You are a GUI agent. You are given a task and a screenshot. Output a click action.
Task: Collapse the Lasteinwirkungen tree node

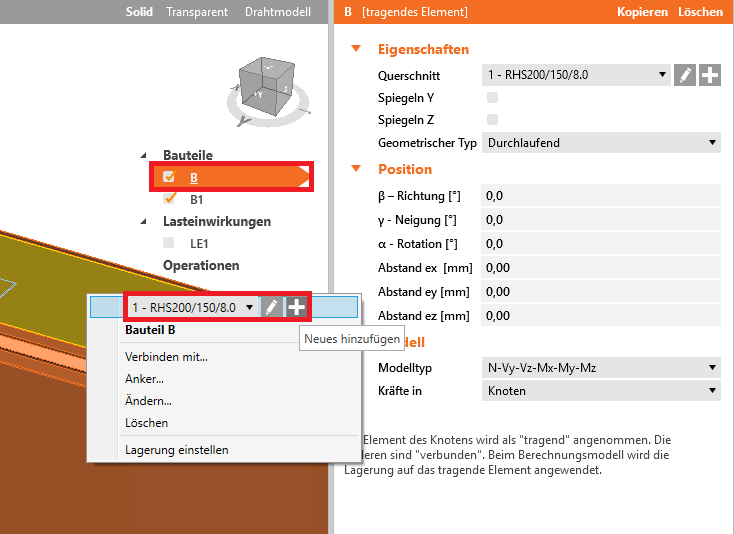pos(143,221)
